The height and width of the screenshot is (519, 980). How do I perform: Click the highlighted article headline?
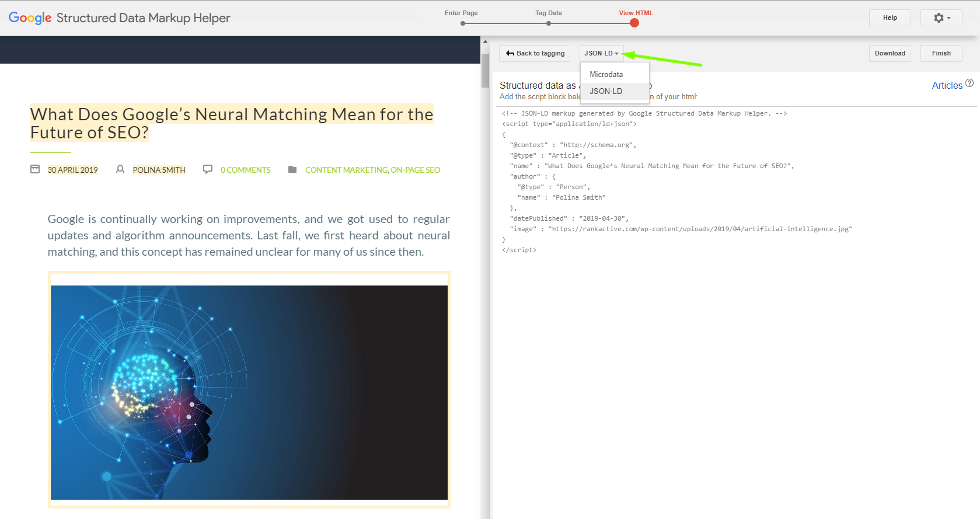pos(232,123)
